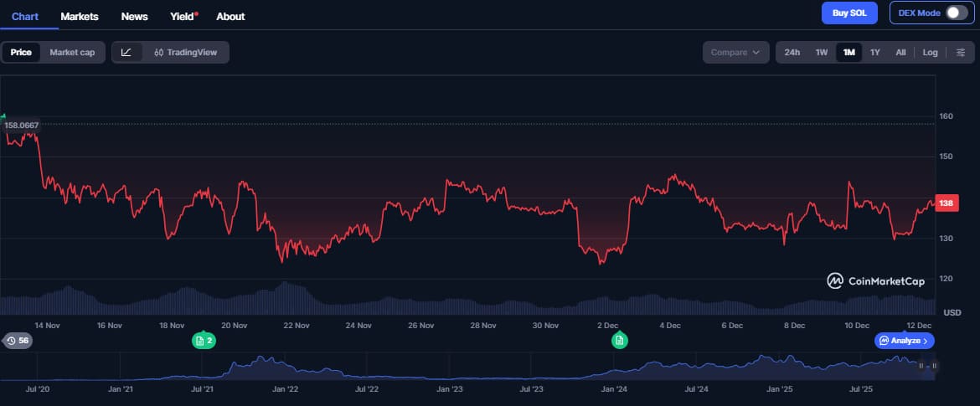Select the Price view option
Viewport: 980px width, 406px height.
[x=21, y=52]
